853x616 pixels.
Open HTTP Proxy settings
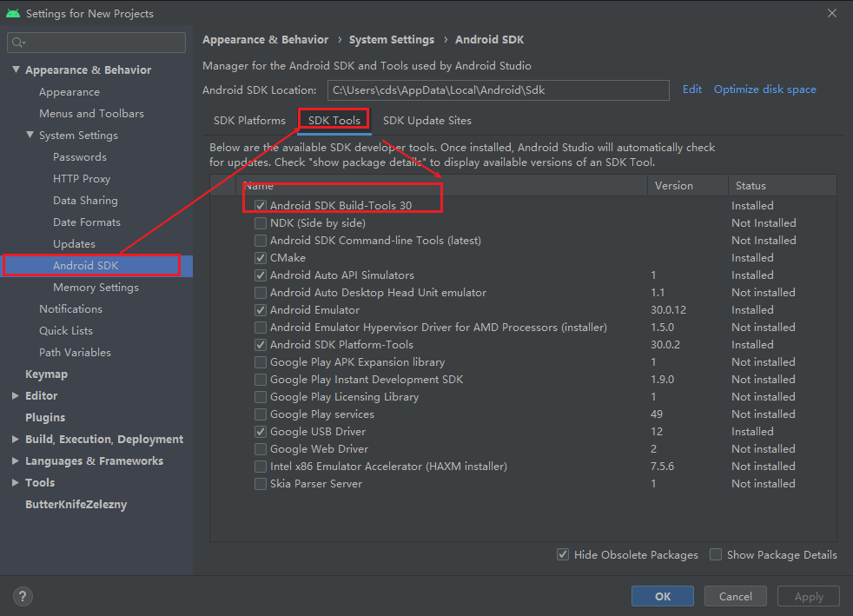click(x=82, y=179)
